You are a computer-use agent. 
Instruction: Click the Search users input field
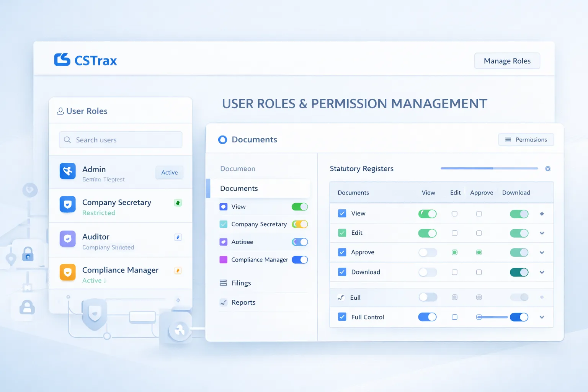(x=121, y=140)
